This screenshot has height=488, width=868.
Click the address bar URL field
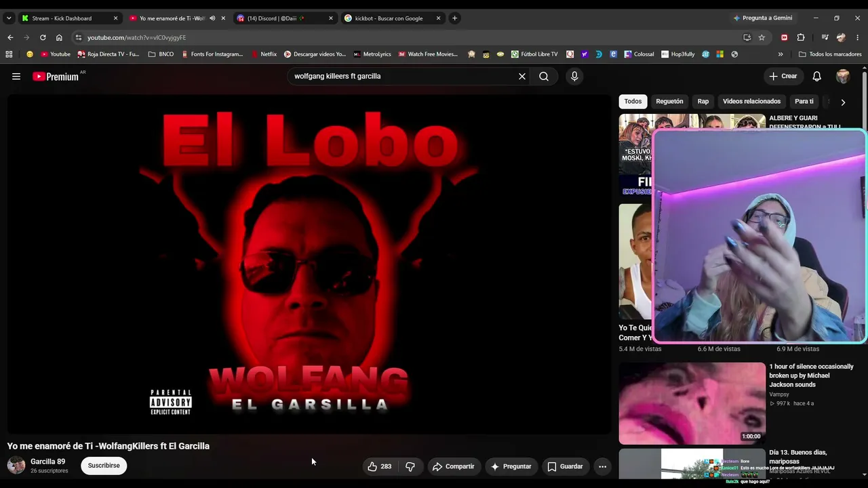407,37
